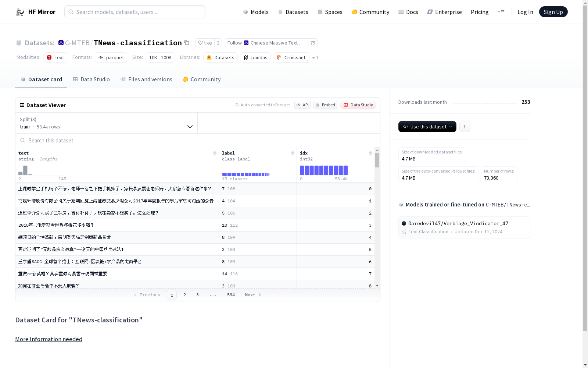Open Models in the top navigation
588x368 pixels.
256,12
